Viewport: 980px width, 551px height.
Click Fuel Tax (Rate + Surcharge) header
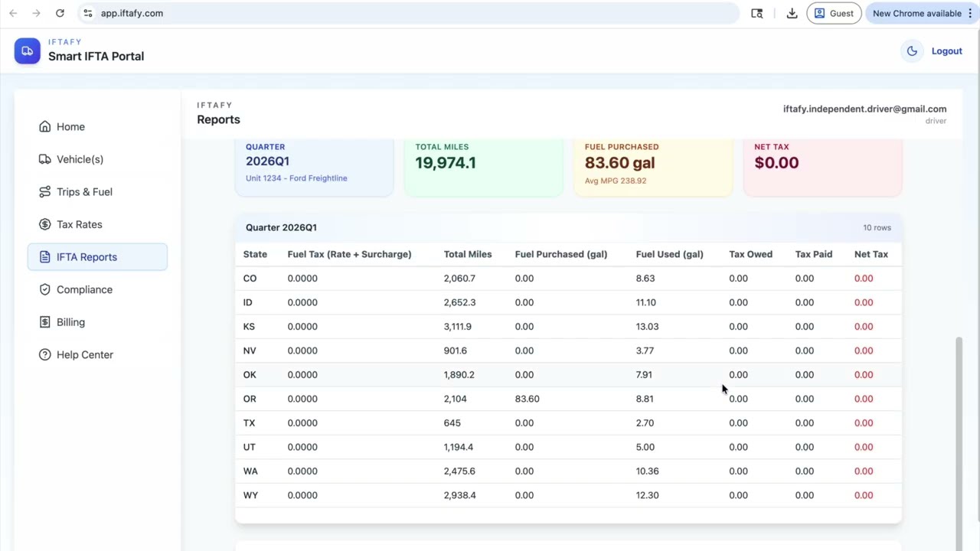349,254
